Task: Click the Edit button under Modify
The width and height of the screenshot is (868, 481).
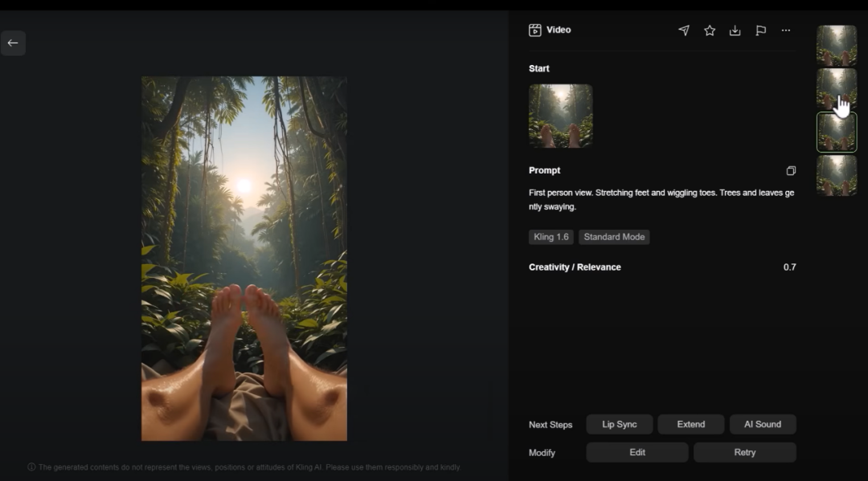Action: coord(637,452)
